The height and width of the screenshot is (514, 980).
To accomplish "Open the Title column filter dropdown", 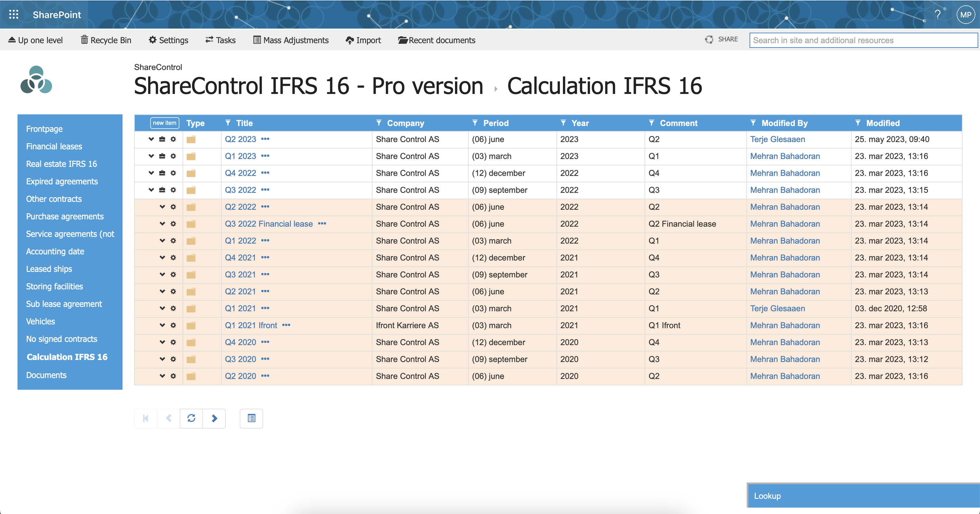I will coord(228,123).
